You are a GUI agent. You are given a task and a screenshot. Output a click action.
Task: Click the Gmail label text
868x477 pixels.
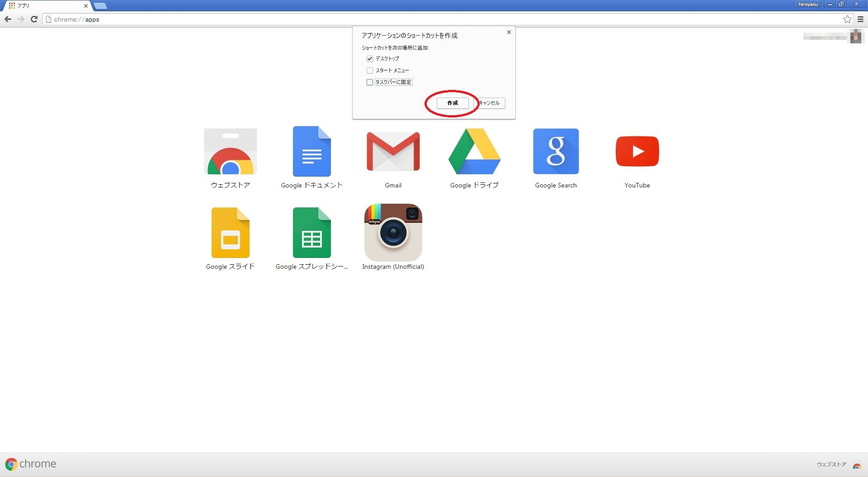pos(393,185)
